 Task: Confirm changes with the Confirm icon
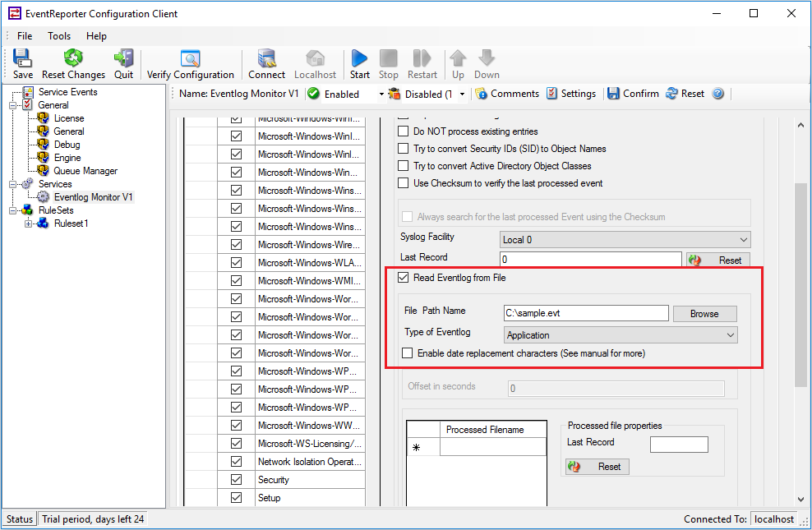point(634,94)
